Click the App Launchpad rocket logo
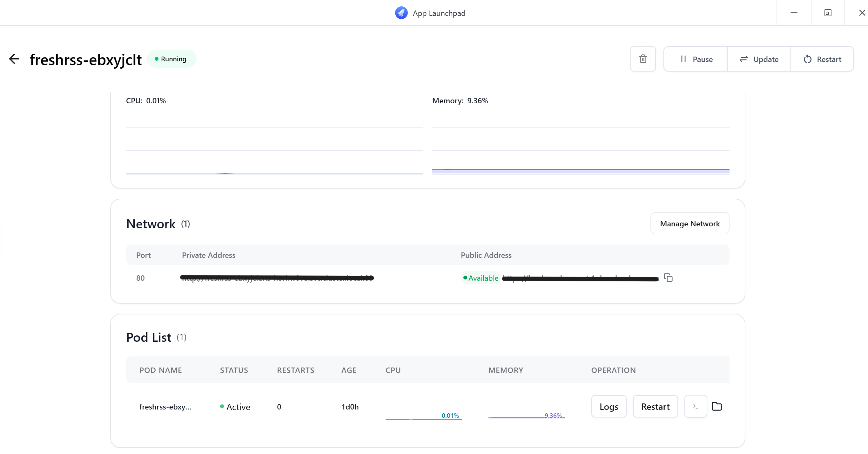 [x=401, y=12]
